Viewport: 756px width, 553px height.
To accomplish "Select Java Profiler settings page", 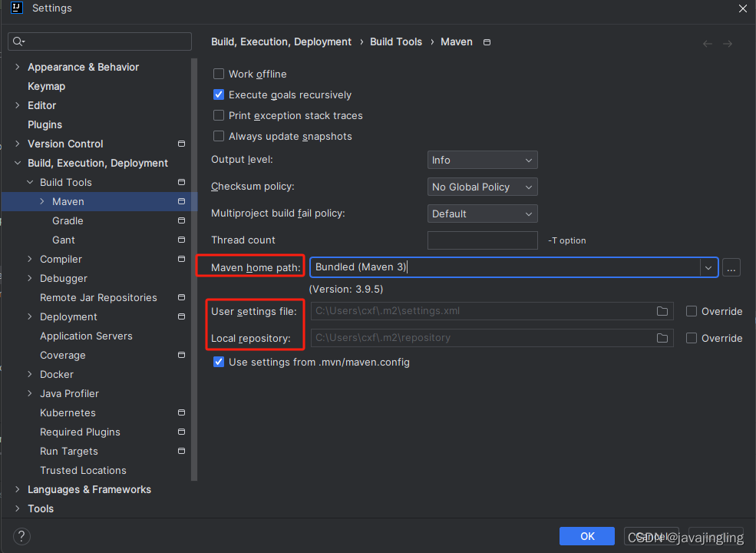I will (69, 394).
